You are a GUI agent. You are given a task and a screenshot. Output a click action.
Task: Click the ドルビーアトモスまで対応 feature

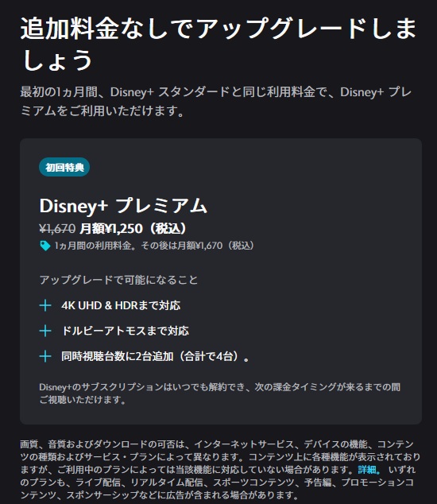click(126, 331)
